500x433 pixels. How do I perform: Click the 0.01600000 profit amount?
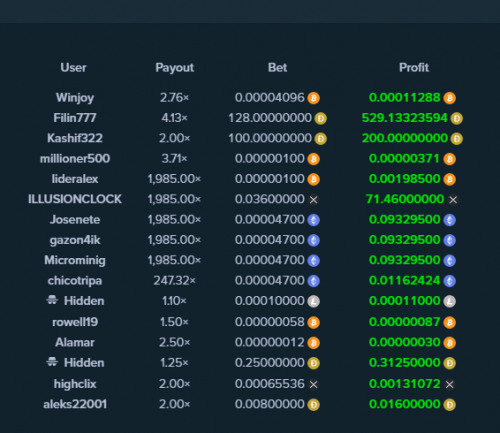point(405,404)
